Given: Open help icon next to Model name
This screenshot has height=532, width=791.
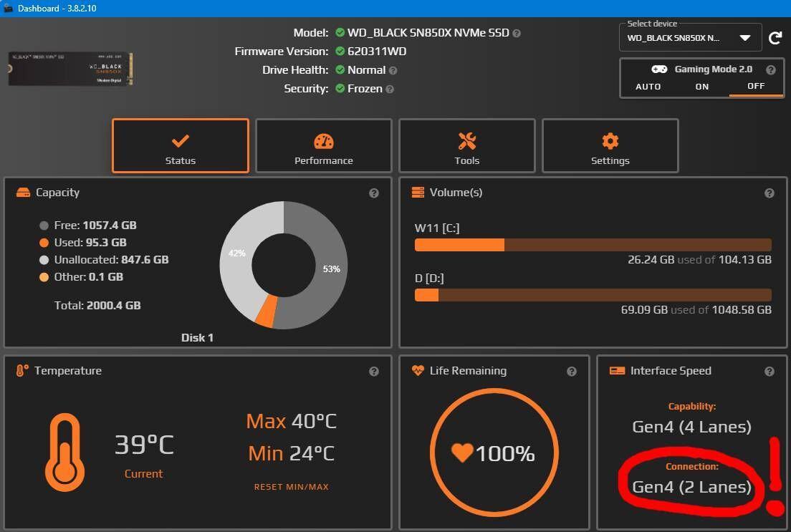Looking at the screenshot, I should point(517,33).
